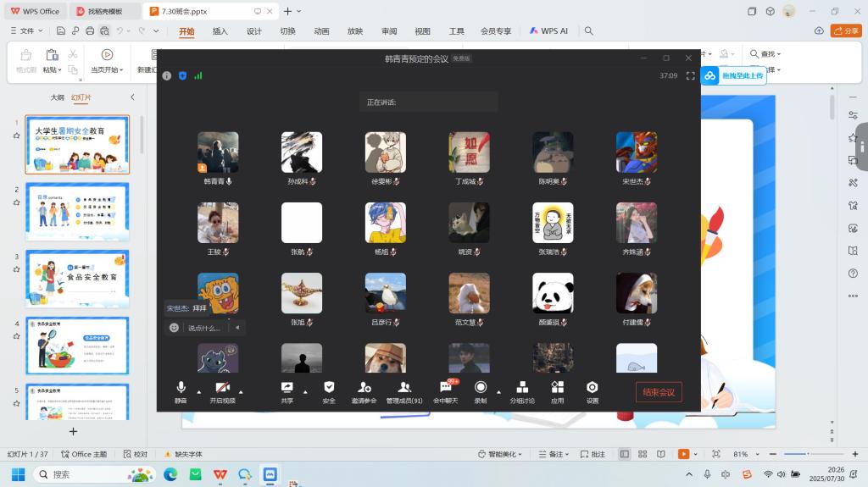Open meeting 设置 settings
868x487 pixels.
[x=593, y=392]
